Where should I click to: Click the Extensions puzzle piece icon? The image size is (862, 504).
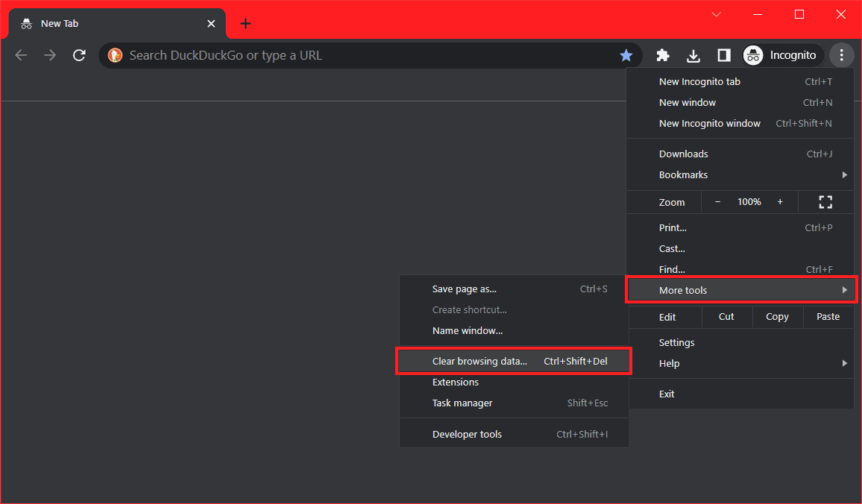662,55
